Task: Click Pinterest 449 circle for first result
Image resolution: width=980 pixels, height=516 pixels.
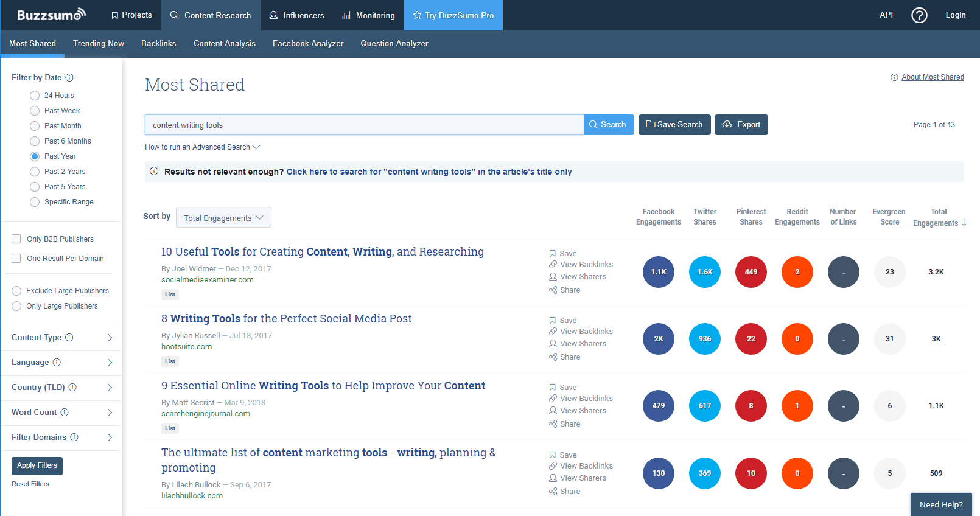Action: 751,272
